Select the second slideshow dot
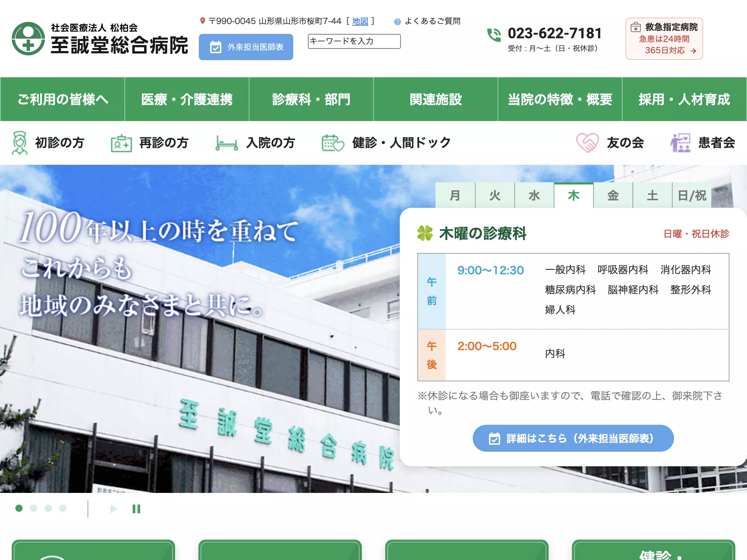This screenshot has height=560, width=747. 34,508
